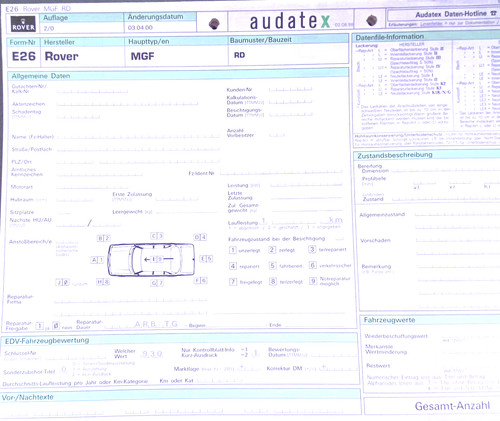Click the Besichtigungs-Datum field
The width and height of the screenshot is (500, 421).
[x=290, y=114]
